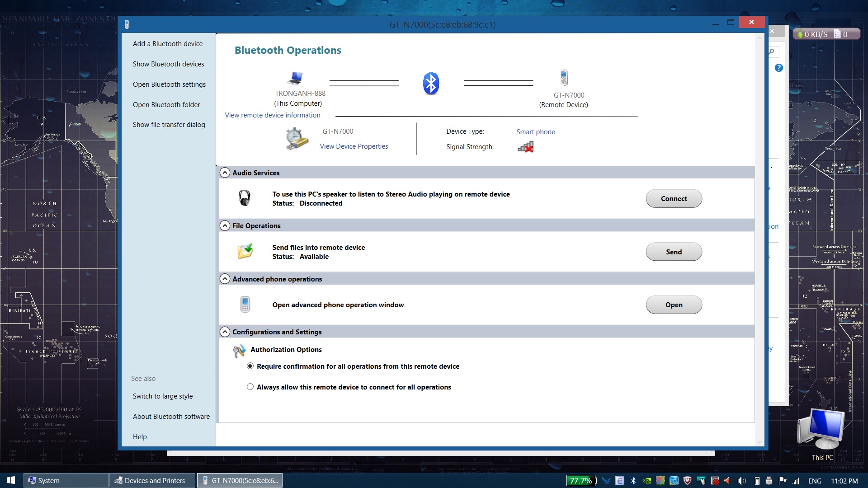Viewport: 868px width, 488px height.
Task: Click the blue bird tray icon
Action: (606, 481)
